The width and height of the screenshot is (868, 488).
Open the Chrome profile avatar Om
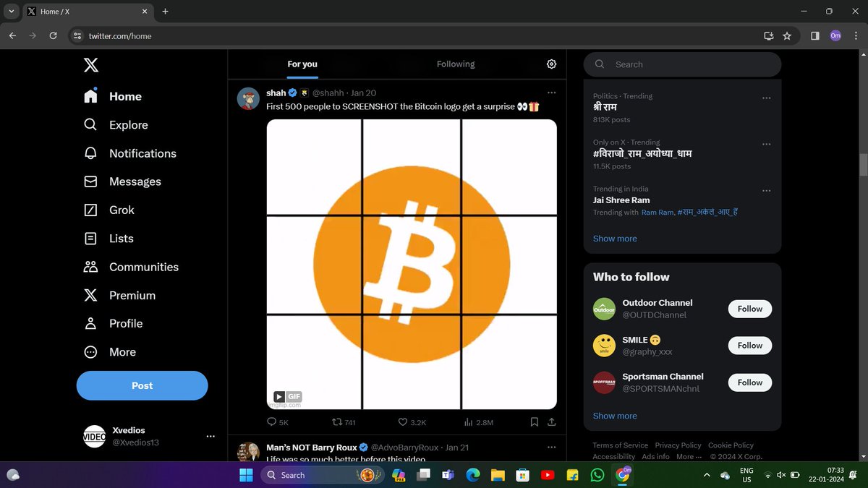[835, 35]
